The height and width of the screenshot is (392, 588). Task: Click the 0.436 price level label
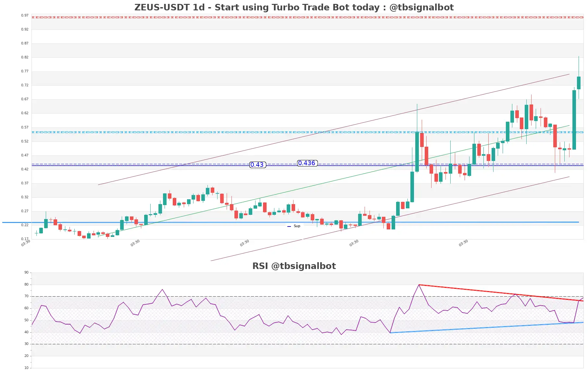point(307,163)
